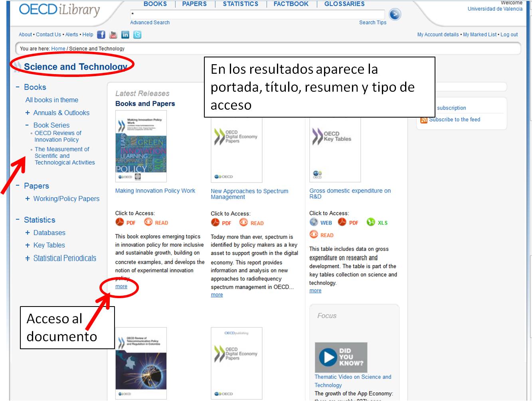Open Contact Us link
This screenshot has width=532, height=401.
48,35
